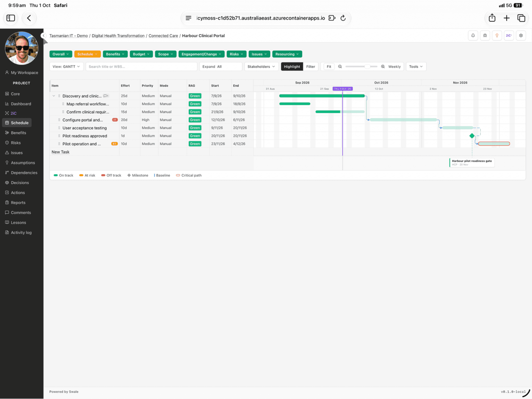This screenshot has height=399, width=532.
Task: Open the 2iC assistant icon in the header
Action: (509, 36)
